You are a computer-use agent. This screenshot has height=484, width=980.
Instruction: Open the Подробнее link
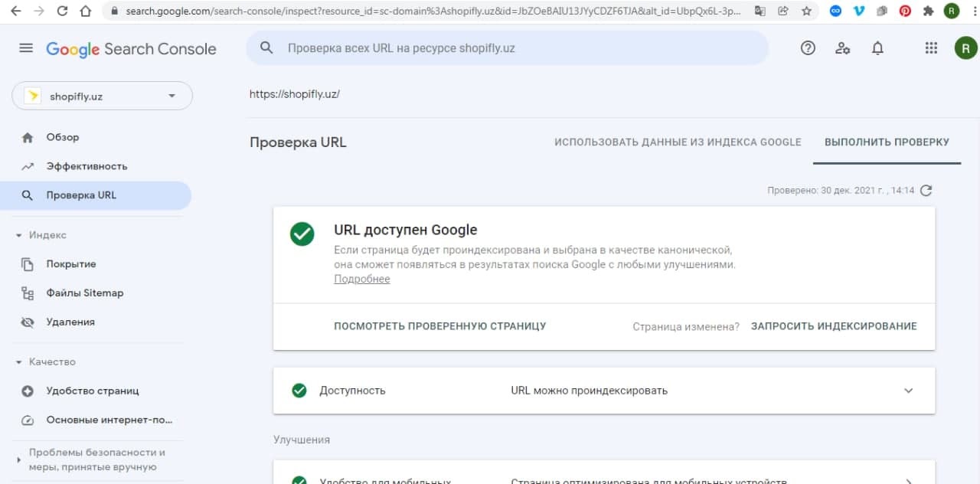361,280
